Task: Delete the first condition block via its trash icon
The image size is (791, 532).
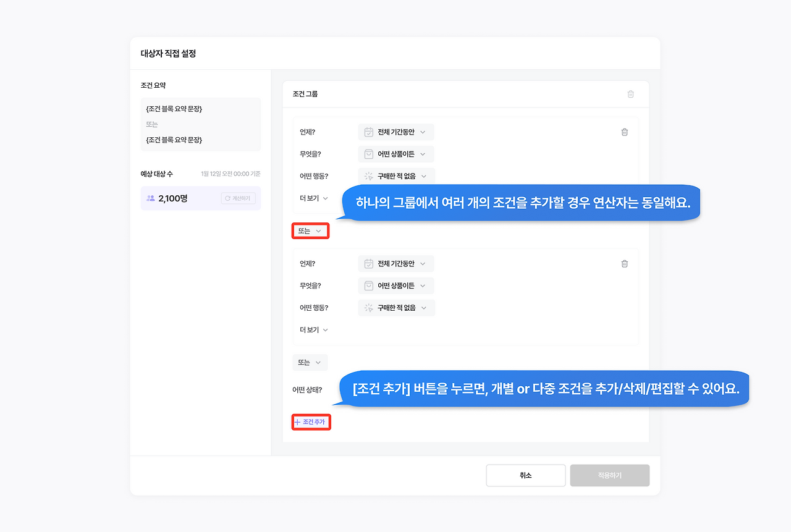Action: pyautogui.click(x=624, y=132)
